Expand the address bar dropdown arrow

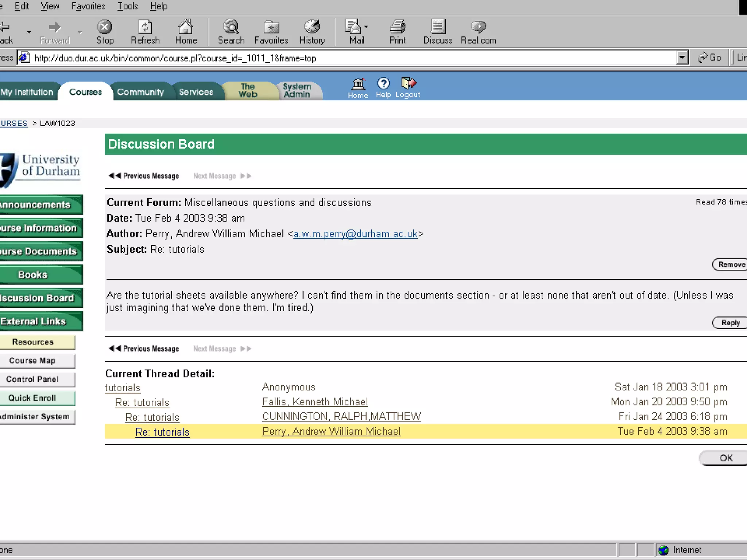(x=682, y=58)
